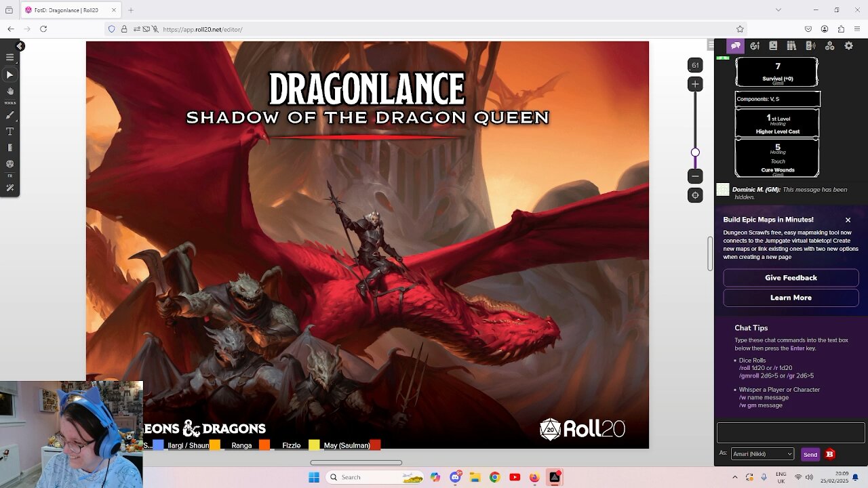
Task: Open the Windows Start menu
Action: pos(314,477)
